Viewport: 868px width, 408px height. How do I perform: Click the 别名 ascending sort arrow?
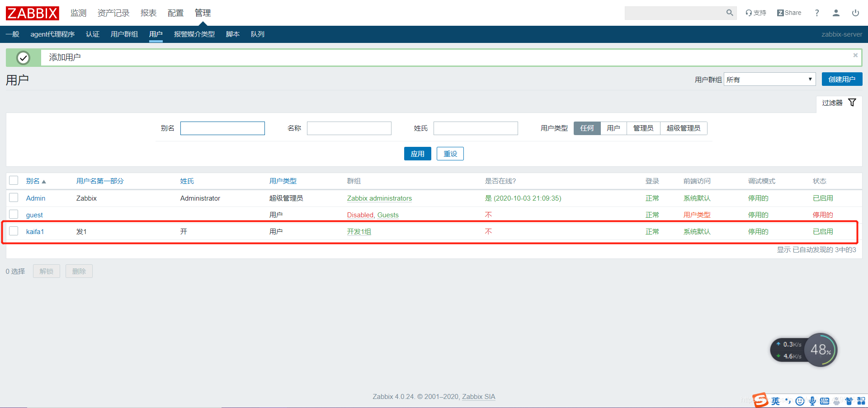[44, 182]
